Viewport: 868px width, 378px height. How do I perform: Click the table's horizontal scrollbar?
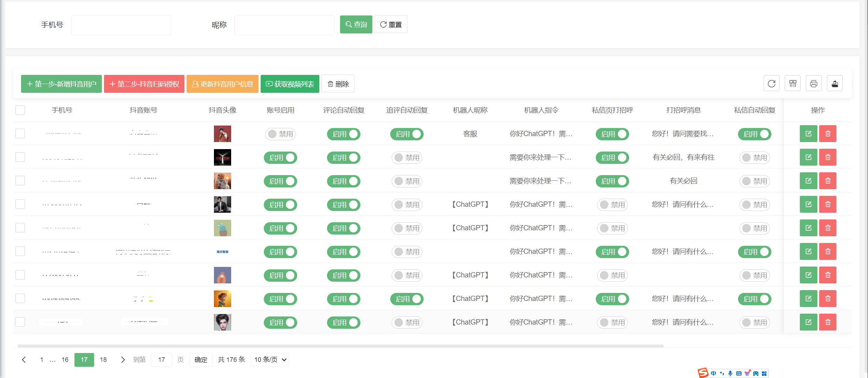340,346
